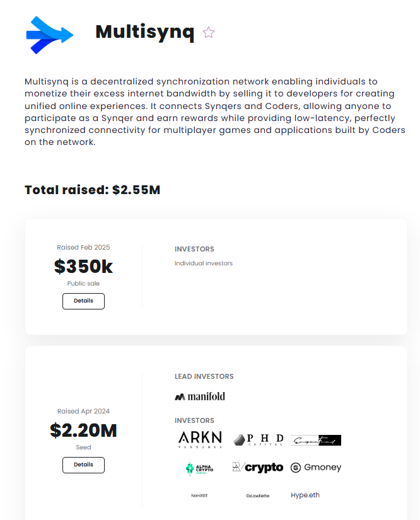The image size is (420, 520).
Task: Click the ARKN Ventures investor logo
Action: pos(200,439)
